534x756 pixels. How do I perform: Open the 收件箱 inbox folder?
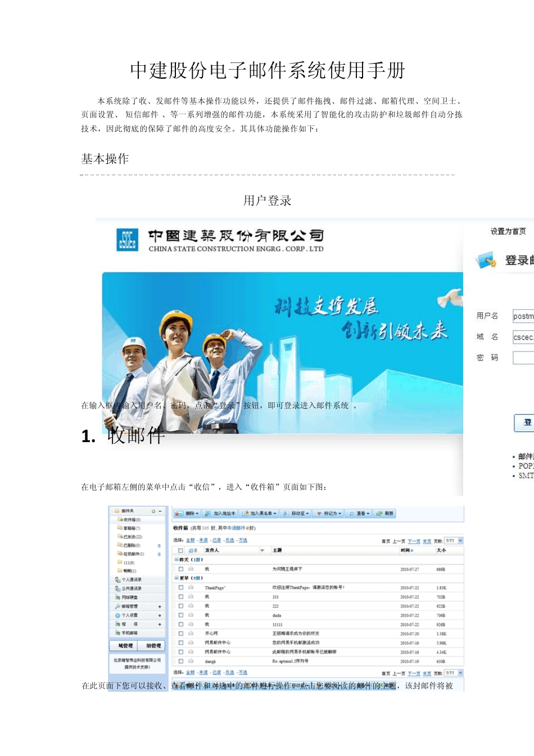[131, 520]
